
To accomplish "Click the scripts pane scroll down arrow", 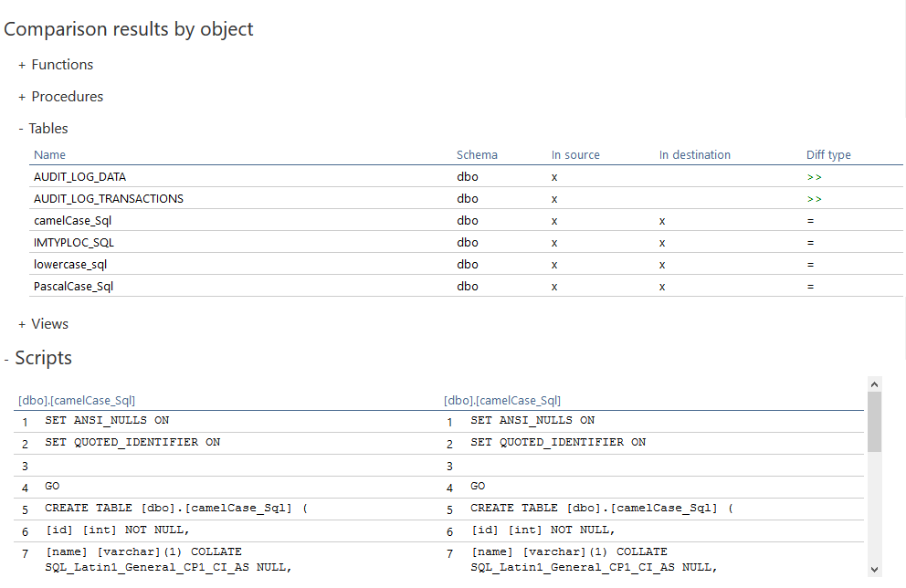I will click(874, 567).
